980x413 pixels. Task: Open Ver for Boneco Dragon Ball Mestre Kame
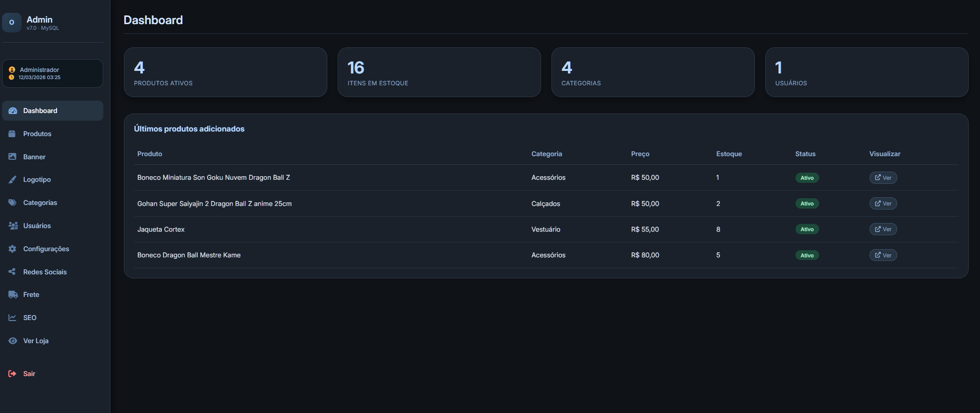(883, 255)
